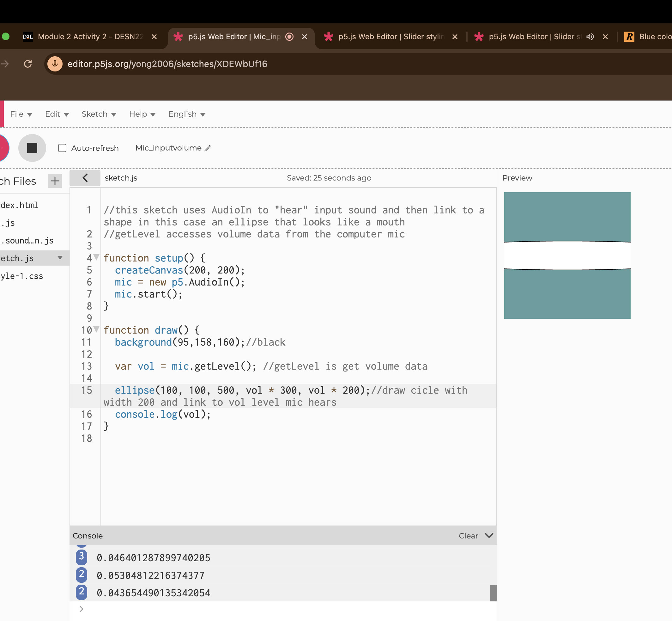Image resolution: width=672 pixels, height=621 pixels.
Task: Edit sketch name with pencil icon
Action: 208,148
